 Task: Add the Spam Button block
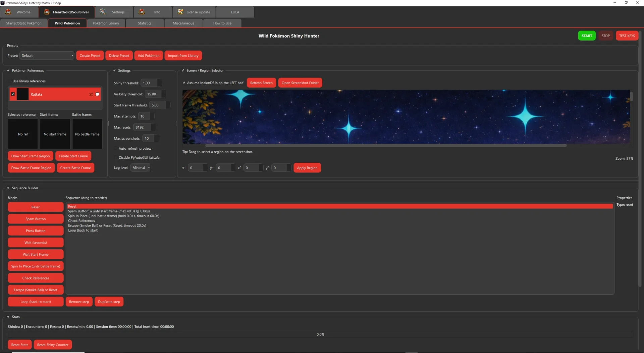(x=36, y=219)
